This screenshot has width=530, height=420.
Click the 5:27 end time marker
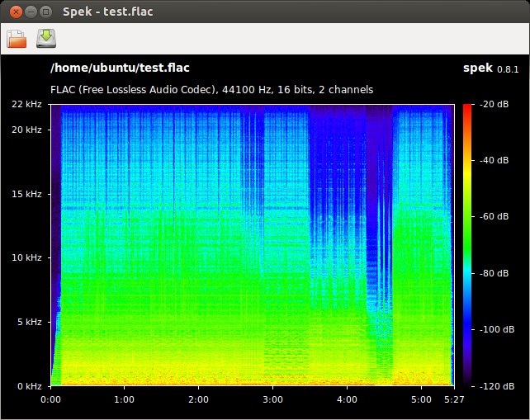pos(453,399)
